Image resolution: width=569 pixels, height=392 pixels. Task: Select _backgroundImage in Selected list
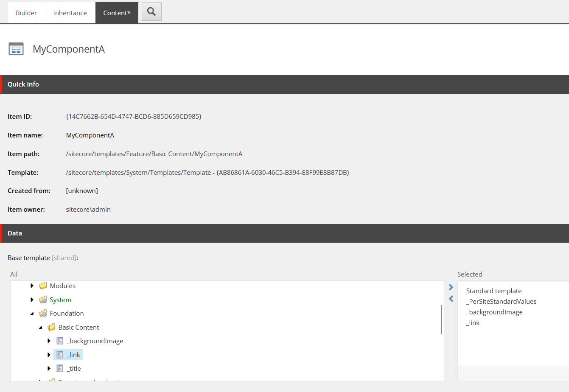(494, 312)
